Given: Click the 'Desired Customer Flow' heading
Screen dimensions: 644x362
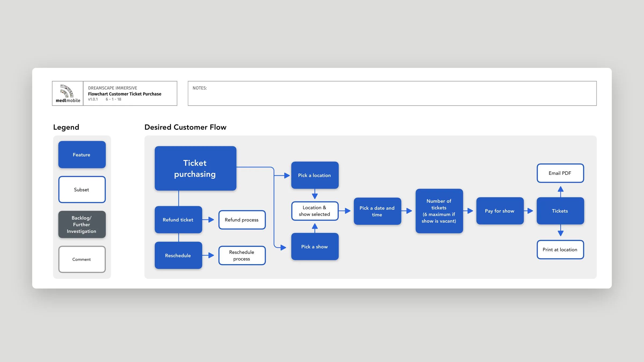Looking at the screenshot, I should point(185,127).
